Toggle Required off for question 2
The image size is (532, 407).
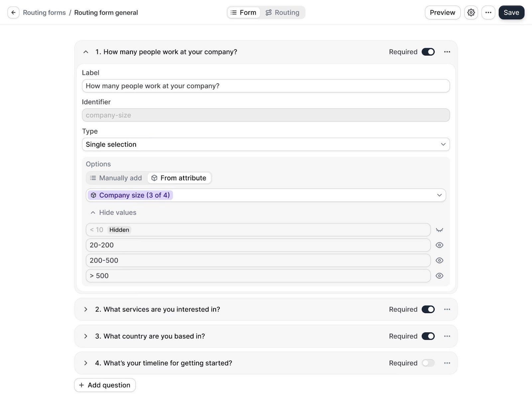(428, 309)
